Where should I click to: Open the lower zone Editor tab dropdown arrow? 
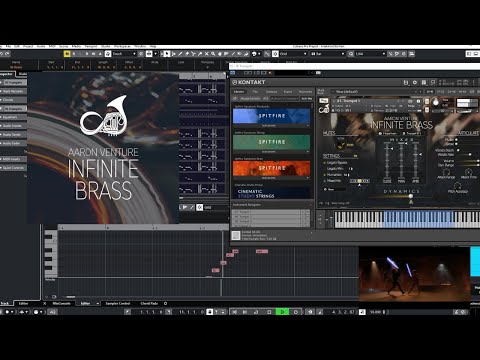(97, 303)
